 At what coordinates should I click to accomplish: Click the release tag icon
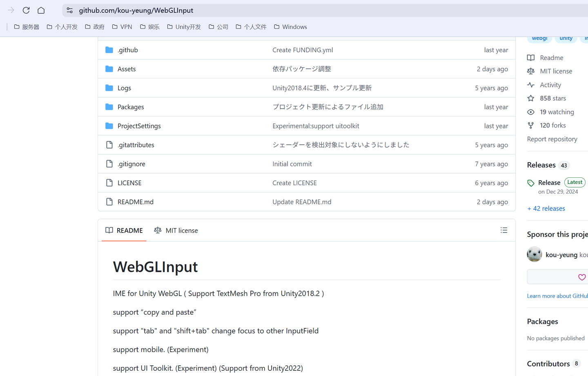(531, 183)
